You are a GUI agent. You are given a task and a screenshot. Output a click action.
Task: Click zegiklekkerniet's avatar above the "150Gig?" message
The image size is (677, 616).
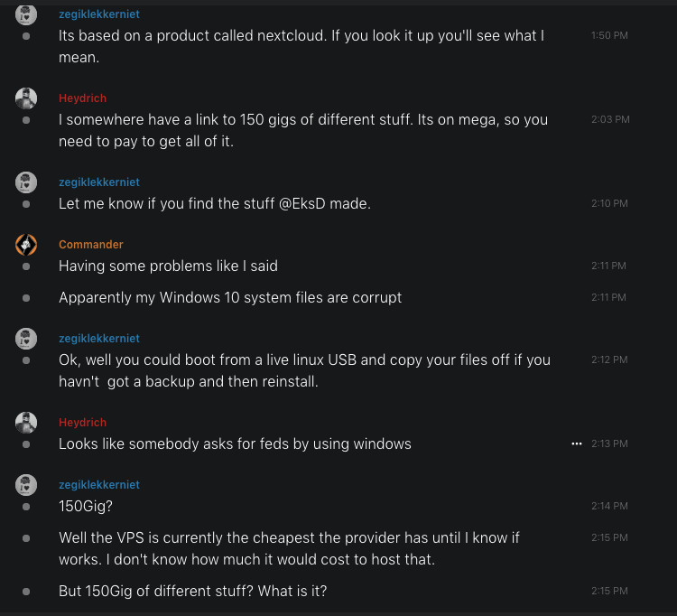(x=26, y=485)
